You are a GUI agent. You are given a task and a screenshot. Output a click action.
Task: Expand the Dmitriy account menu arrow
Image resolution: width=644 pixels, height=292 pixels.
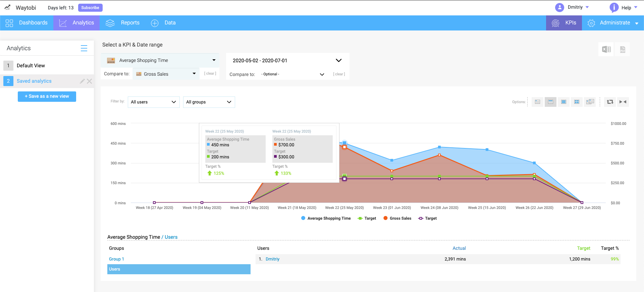[x=587, y=7]
